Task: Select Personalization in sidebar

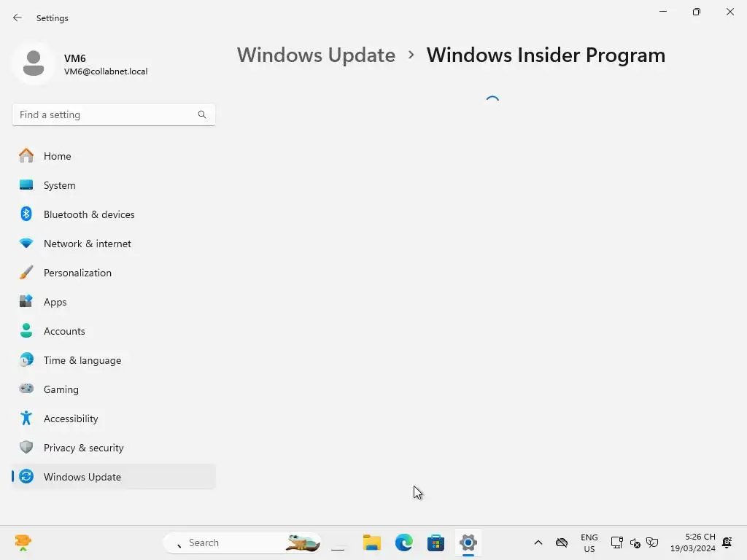Action: [x=113, y=273]
